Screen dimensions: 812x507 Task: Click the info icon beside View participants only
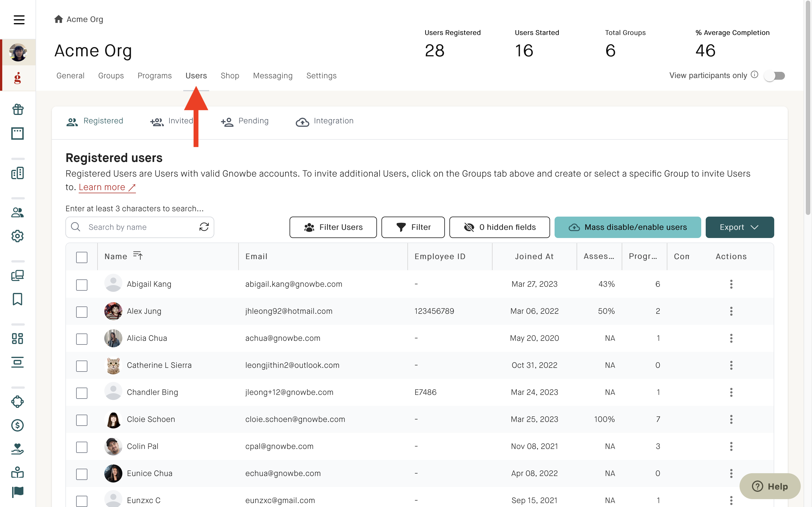click(x=754, y=75)
